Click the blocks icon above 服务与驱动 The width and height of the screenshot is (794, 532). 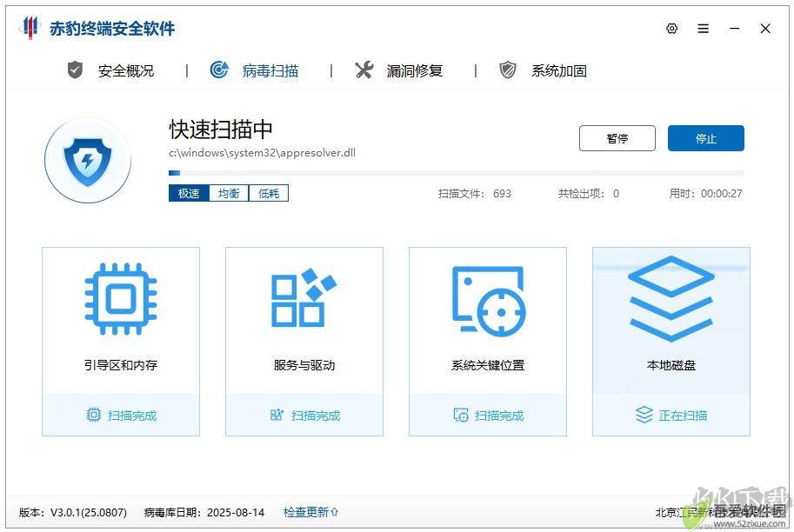304,297
